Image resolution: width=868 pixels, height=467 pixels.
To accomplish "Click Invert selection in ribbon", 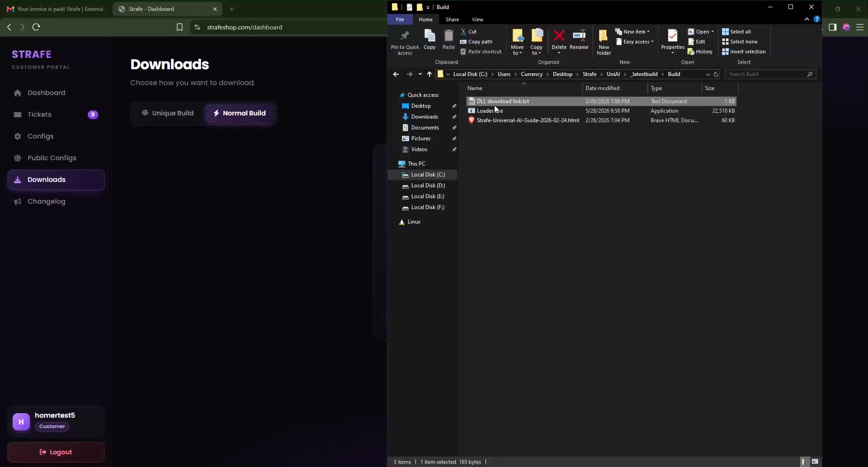I will pos(744,52).
